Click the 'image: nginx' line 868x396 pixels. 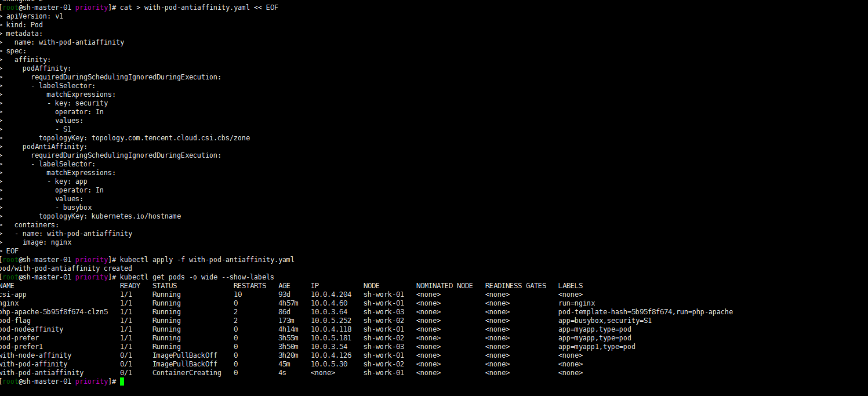pos(47,242)
